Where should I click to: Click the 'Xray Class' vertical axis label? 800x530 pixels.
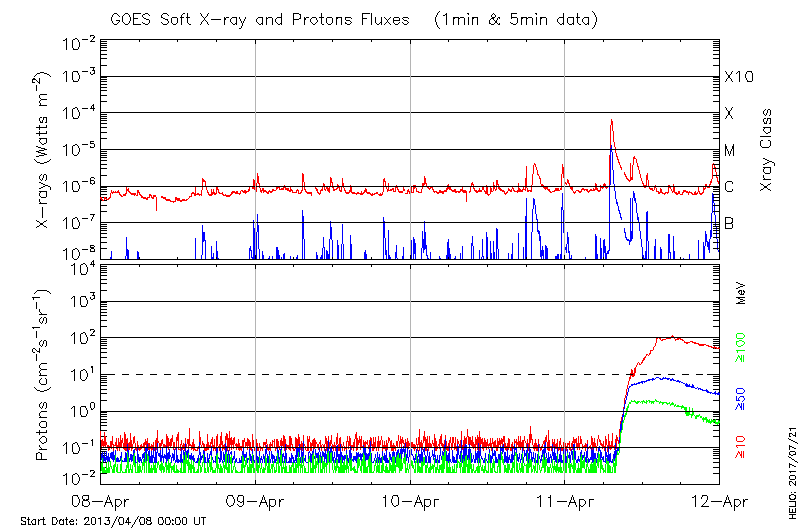[767, 150]
